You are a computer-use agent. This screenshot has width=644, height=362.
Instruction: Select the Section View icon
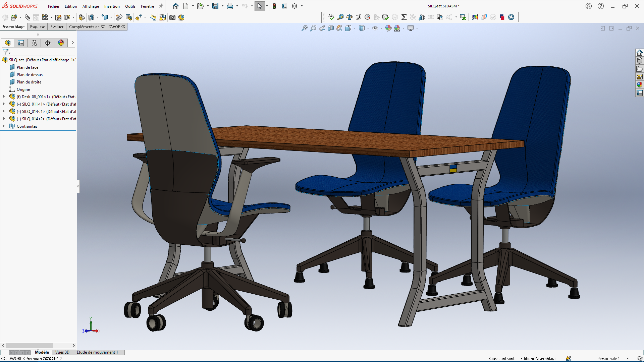point(331,28)
